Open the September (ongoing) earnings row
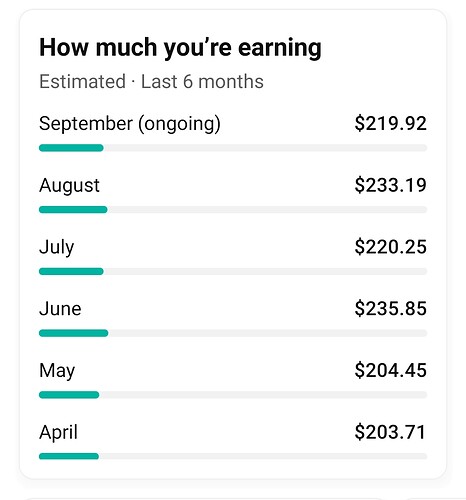 (x=233, y=132)
